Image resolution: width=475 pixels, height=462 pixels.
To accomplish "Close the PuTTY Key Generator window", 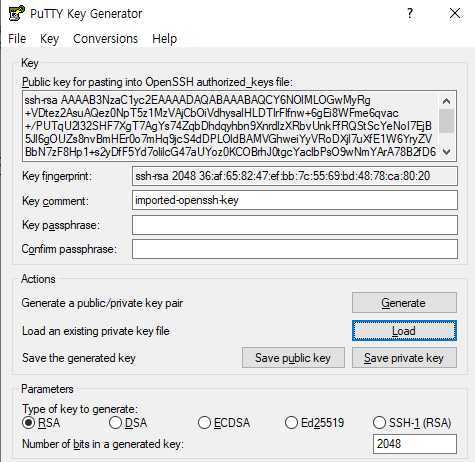I will [x=455, y=13].
